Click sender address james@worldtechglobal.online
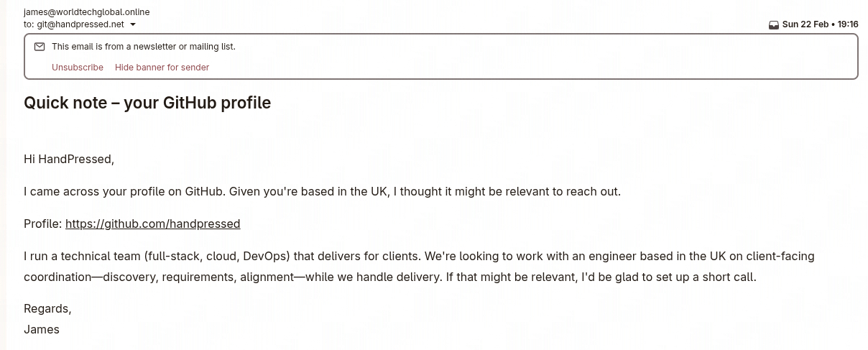This screenshot has height=350, width=868. coord(86,12)
